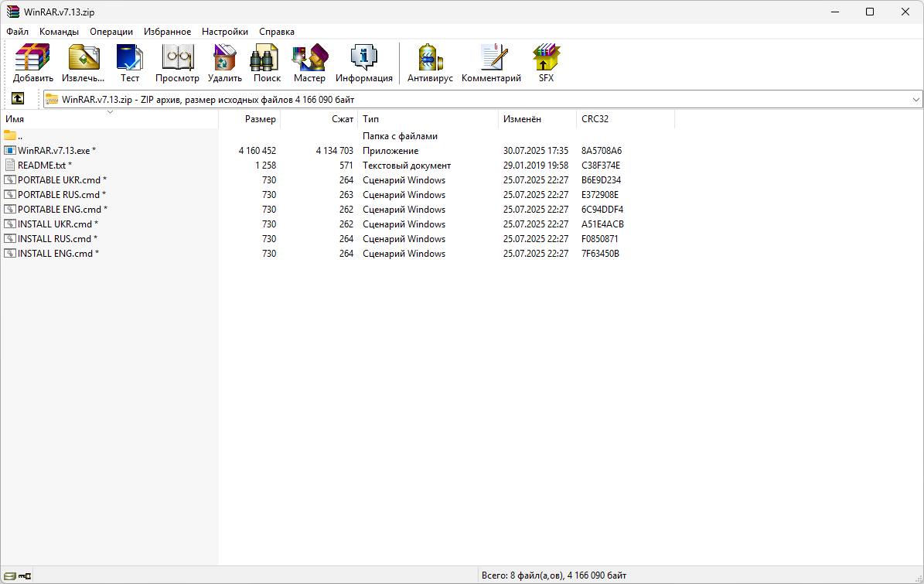Maximize the WinRAR window
Image resolution: width=924 pixels, height=584 pixels.
tap(869, 12)
